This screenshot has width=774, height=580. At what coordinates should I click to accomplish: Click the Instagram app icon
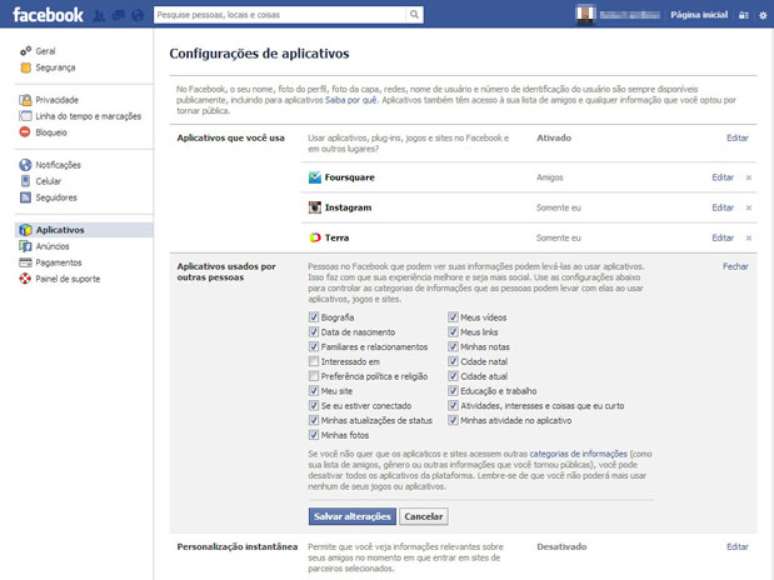coord(314,207)
